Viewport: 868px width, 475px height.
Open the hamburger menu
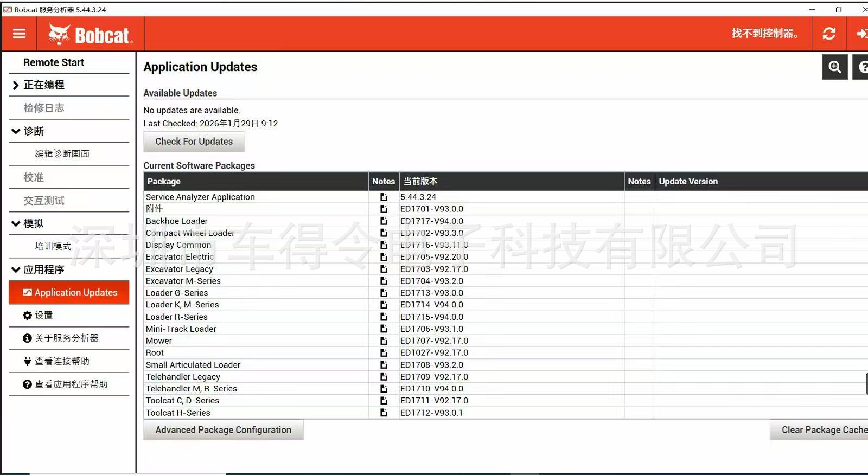20,34
